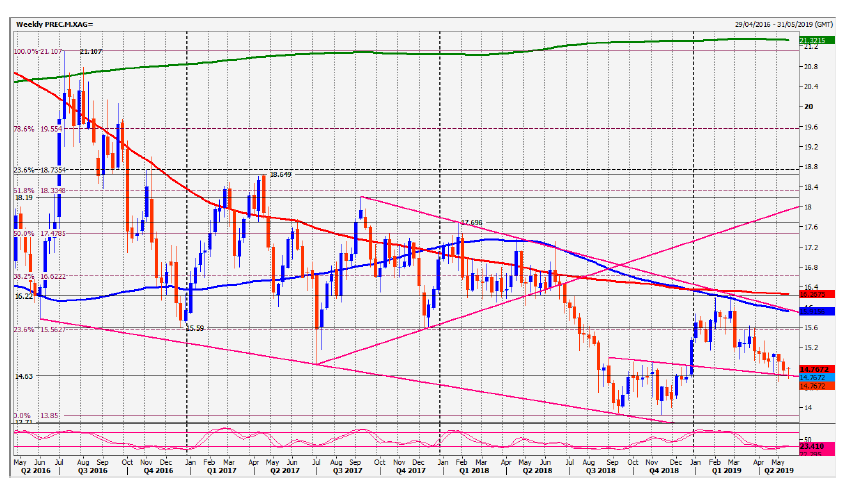Click the Q4 2018 quarter label
The width and height of the screenshot is (852, 486).
click(x=664, y=470)
